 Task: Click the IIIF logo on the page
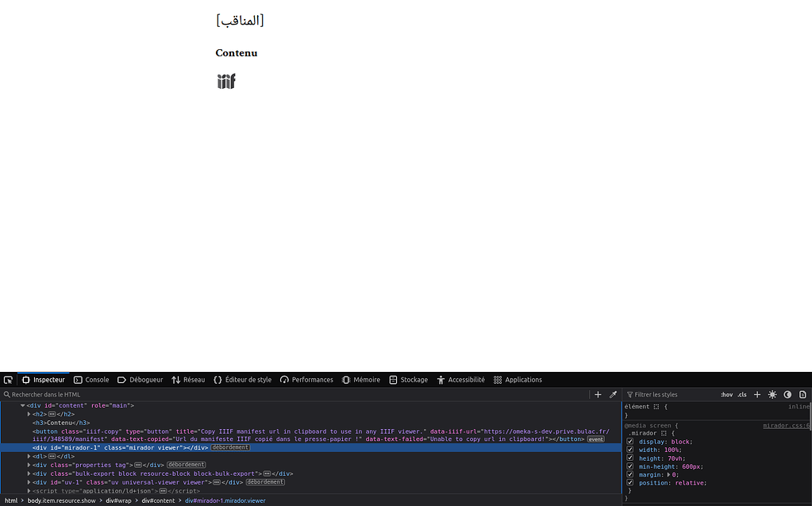[225, 80]
